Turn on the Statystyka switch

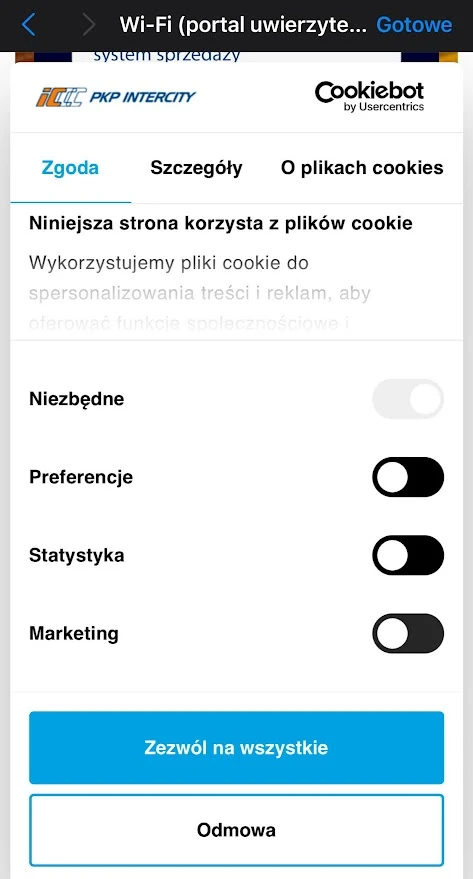tap(408, 555)
